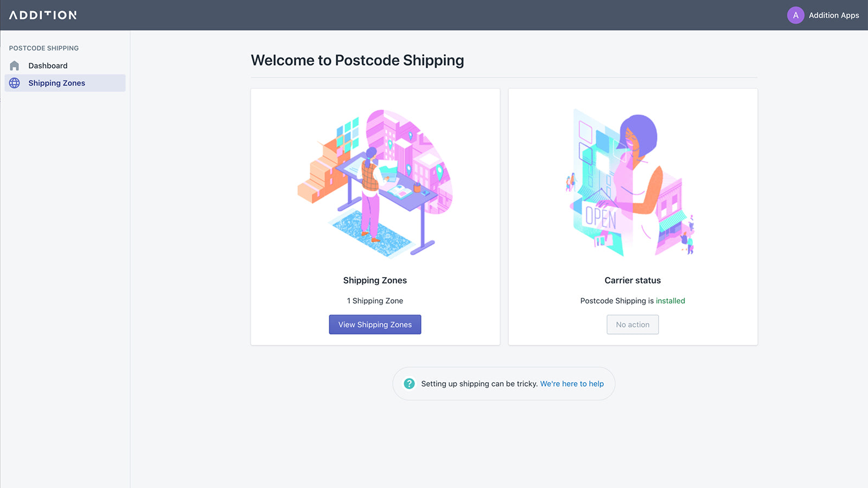Click the 1 Shipping Zone count text
868x488 pixels.
pos(375,301)
